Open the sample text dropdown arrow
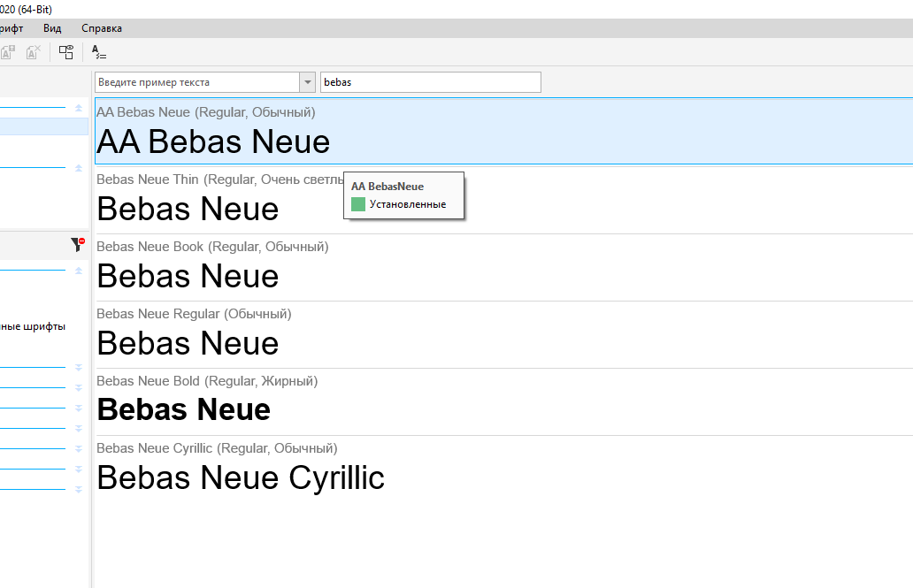 [308, 82]
